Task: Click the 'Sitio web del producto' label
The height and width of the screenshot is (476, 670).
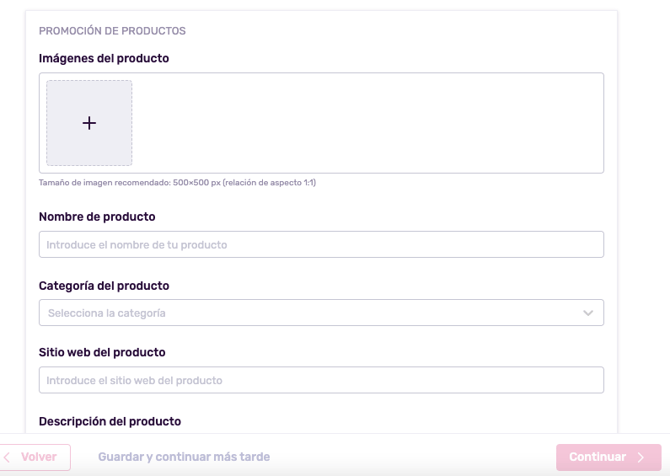Action: tap(102, 352)
